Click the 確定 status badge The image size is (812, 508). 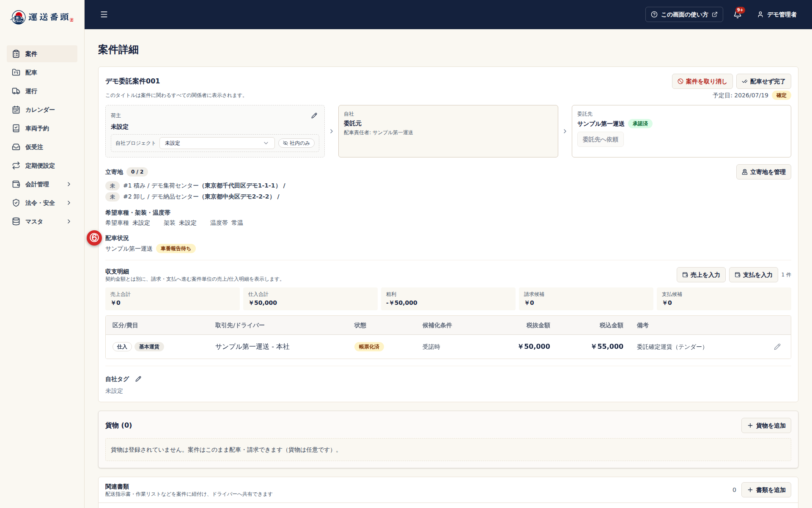[781, 95]
